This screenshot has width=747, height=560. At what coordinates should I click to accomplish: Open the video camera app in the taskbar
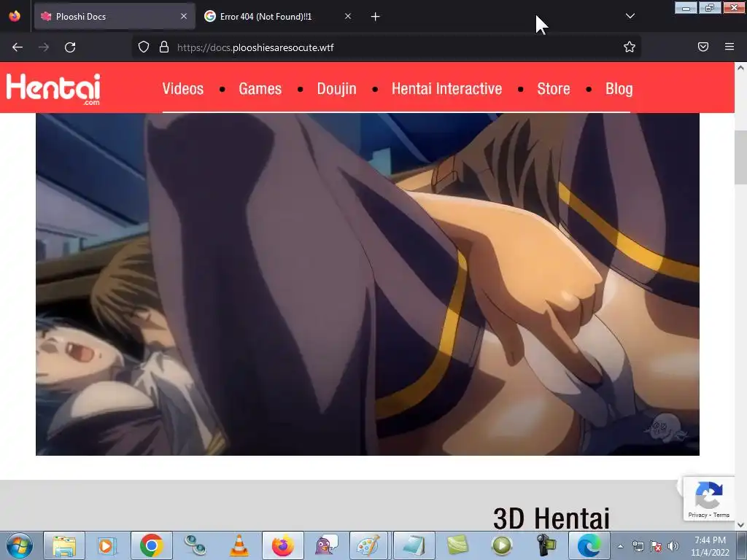[x=546, y=545]
